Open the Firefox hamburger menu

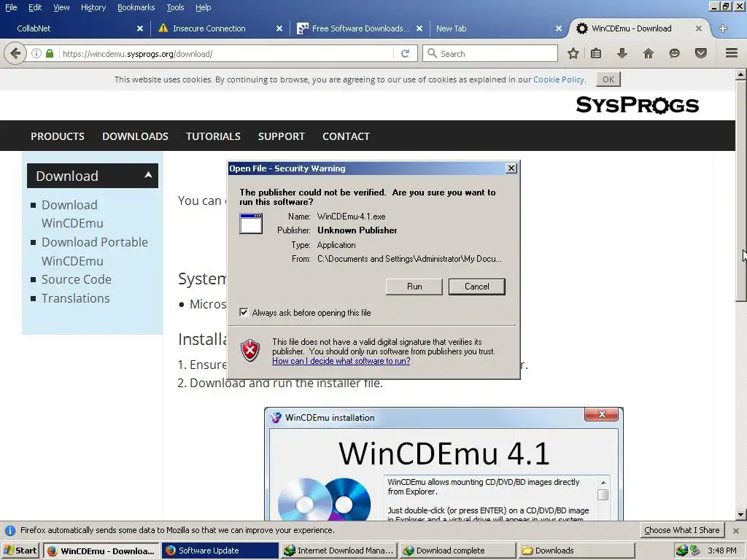[x=731, y=53]
